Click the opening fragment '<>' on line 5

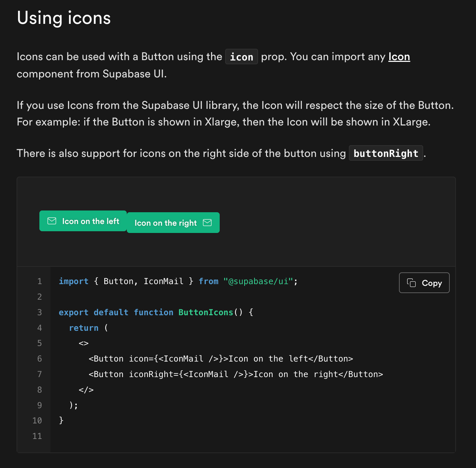[x=84, y=343]
